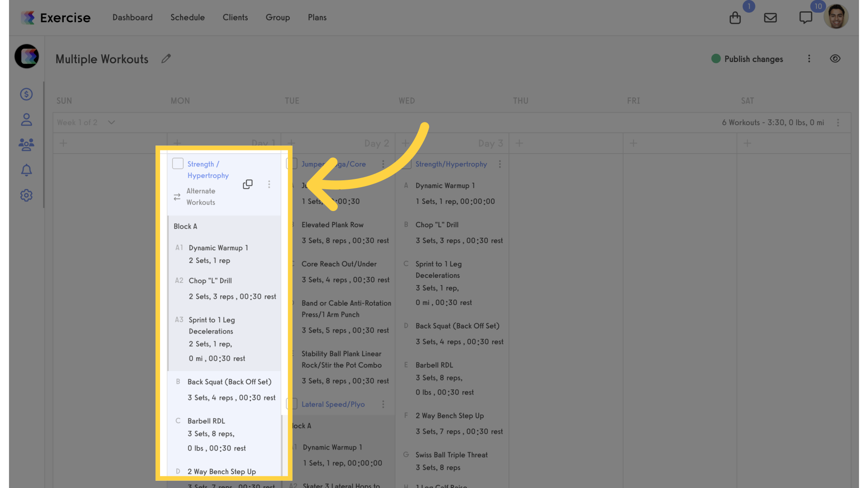Go to the Group tab
Viewport: 868px width, 488px height.
pos(278,17)
